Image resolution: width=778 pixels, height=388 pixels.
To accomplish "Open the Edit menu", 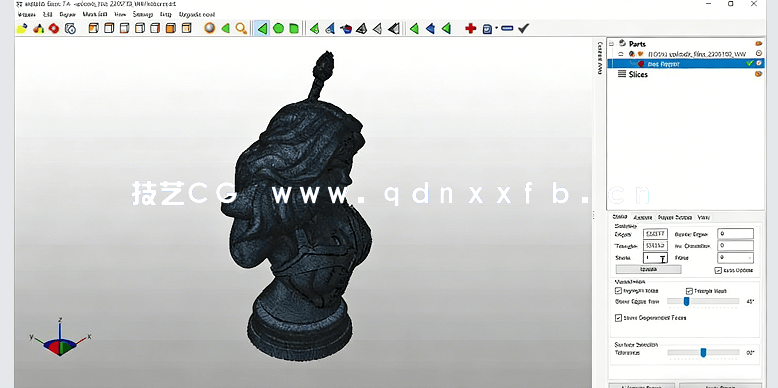I will [48, 14].
